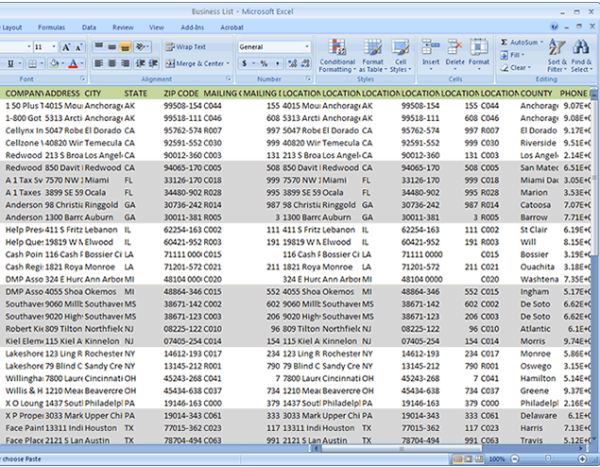The width and height of the screenshot is (600, 467).
Task: Switch to the Acrobat tab
Action: coord(232,27)
